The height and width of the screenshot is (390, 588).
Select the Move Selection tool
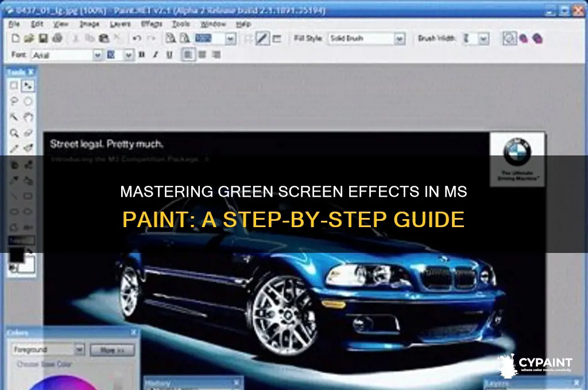click(x=28, y=86)
